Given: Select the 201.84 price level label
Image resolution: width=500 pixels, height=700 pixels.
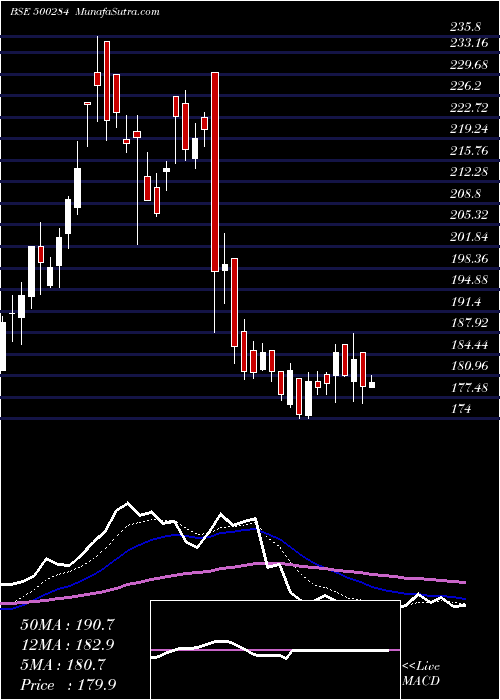Looking at the screenshot, I should click(468, 237).
